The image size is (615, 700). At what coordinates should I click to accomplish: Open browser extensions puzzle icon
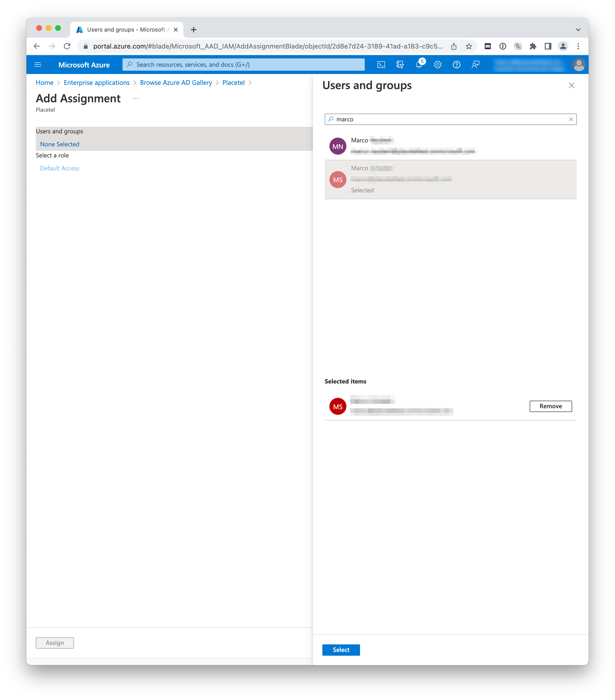(x=533, y=46)
